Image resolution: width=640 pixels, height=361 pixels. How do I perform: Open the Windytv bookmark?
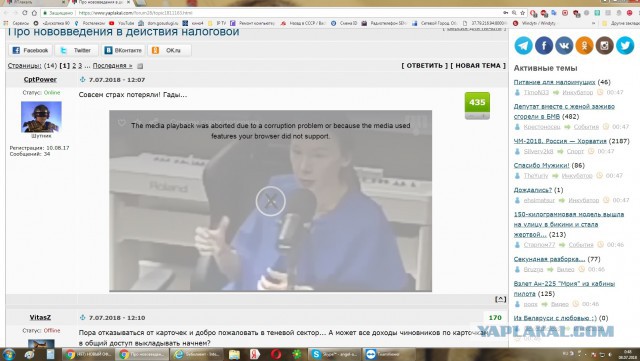coord(534,23)
